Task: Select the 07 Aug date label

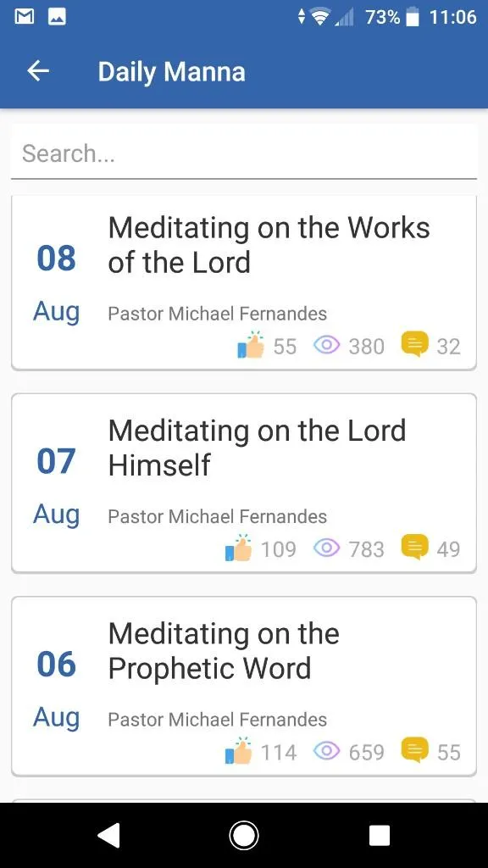Action: 57,487
